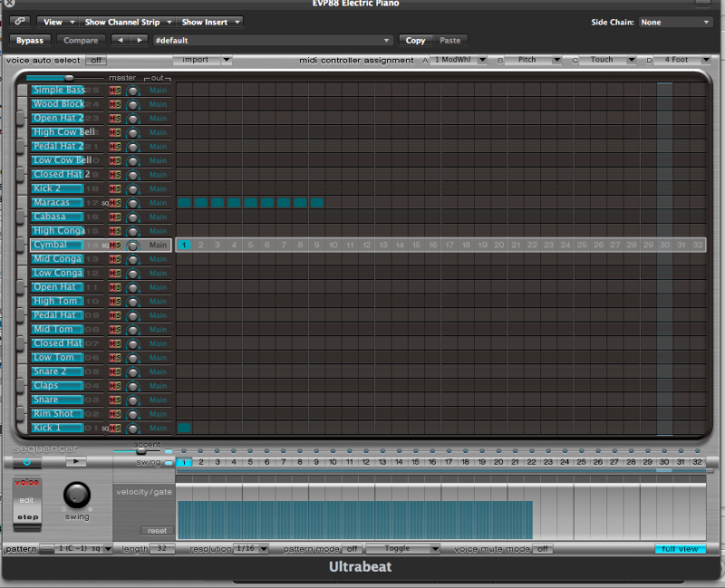The height and width of the screenshot is (588, 725).
Task: Toggle the sequencer power button
Action: click(26, 462)
